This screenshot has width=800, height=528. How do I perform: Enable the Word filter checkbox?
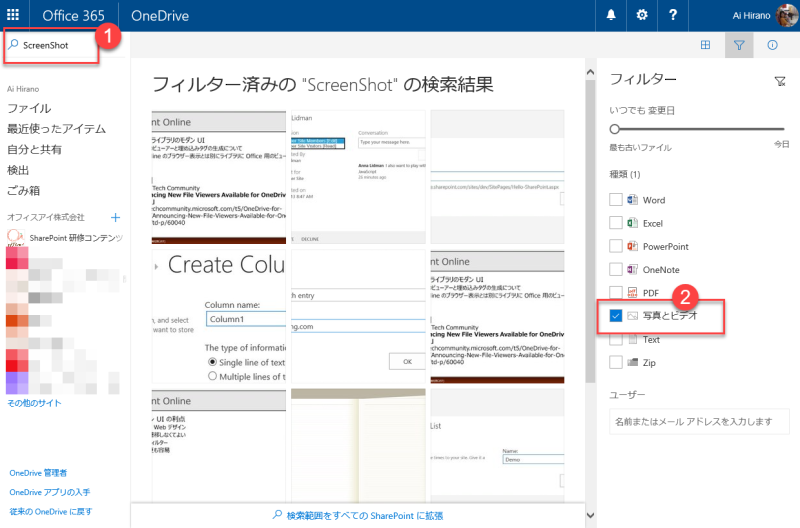click(x=616, y=199)
